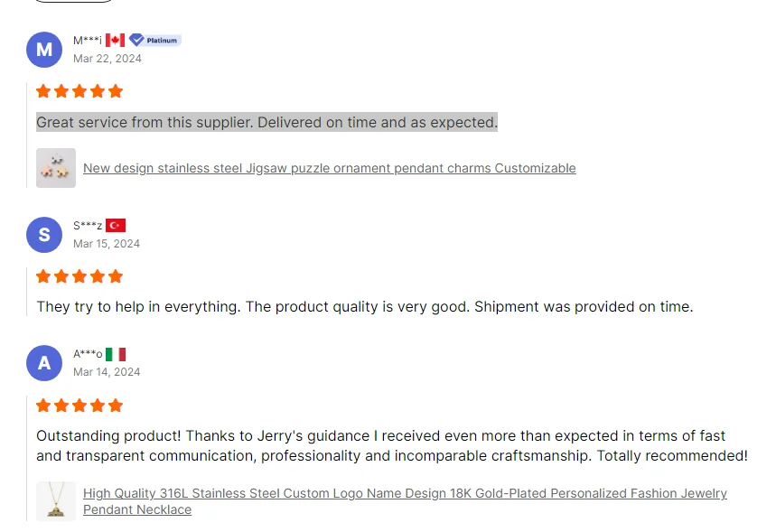This screenshot has height=532, width=776.
Task: Click the Canada flag icon
Action: [x=115, y=40]
